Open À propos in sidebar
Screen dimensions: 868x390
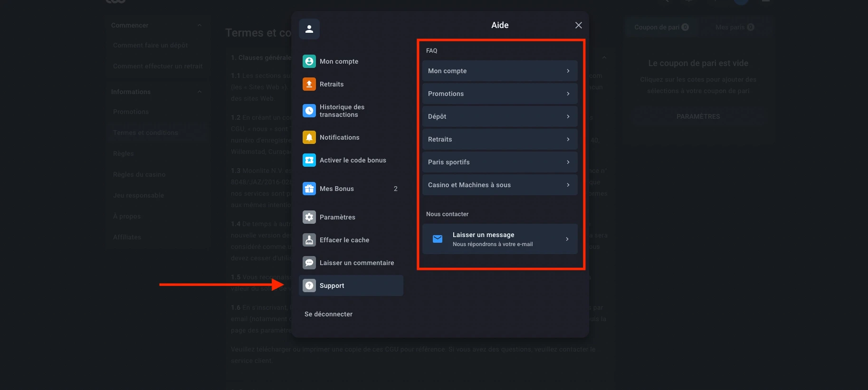pos(127,216)
